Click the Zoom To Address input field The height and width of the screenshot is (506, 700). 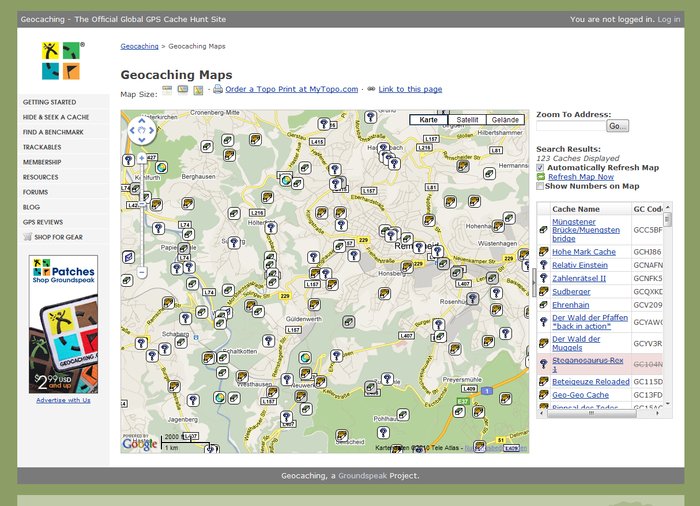tap(571, 126)
